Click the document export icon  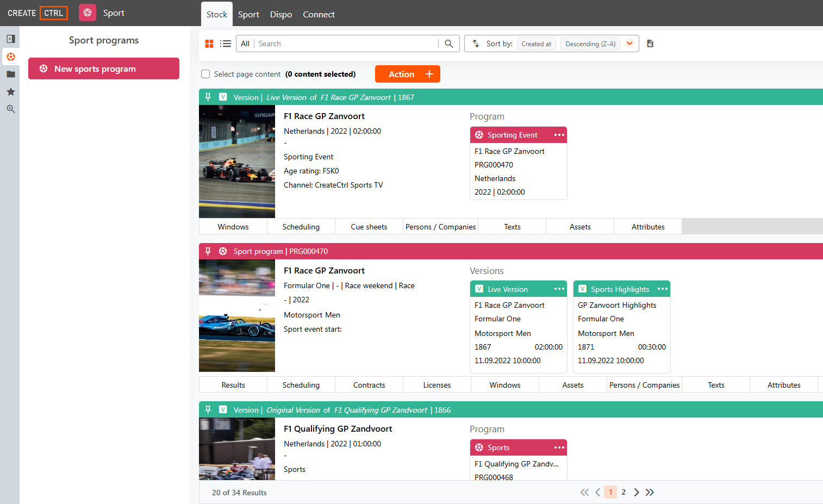click(x=650, y=43)
